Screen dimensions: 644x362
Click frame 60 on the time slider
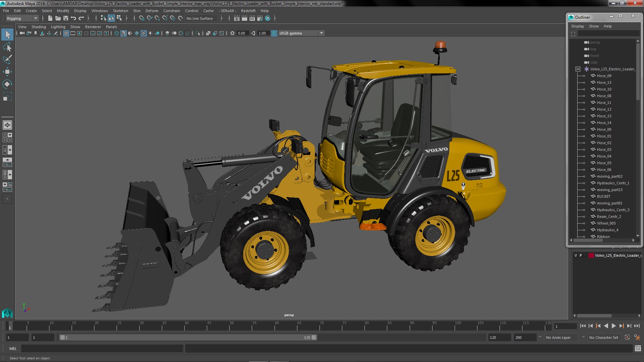pos(277,326)
